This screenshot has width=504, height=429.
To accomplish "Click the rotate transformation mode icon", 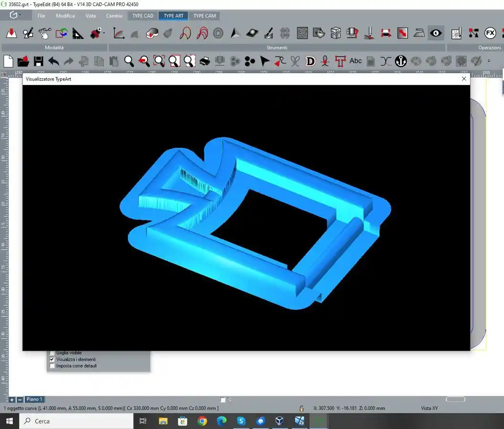I will [62, 33].
